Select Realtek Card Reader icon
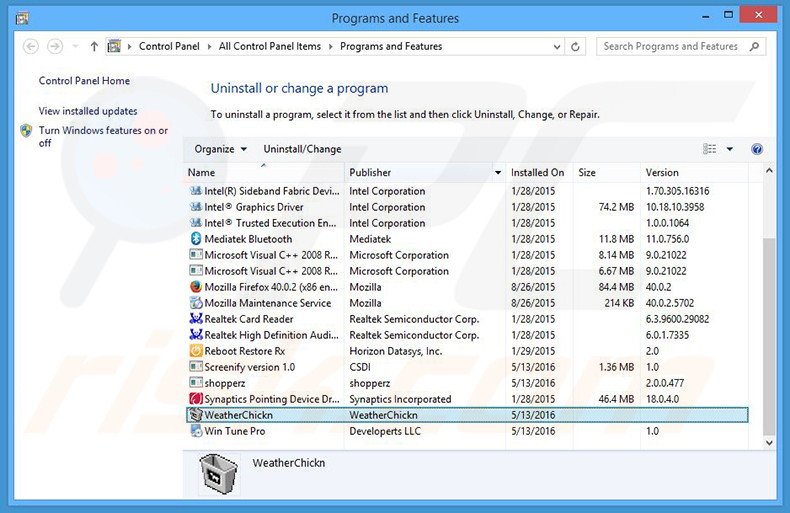 coord(195,319)
